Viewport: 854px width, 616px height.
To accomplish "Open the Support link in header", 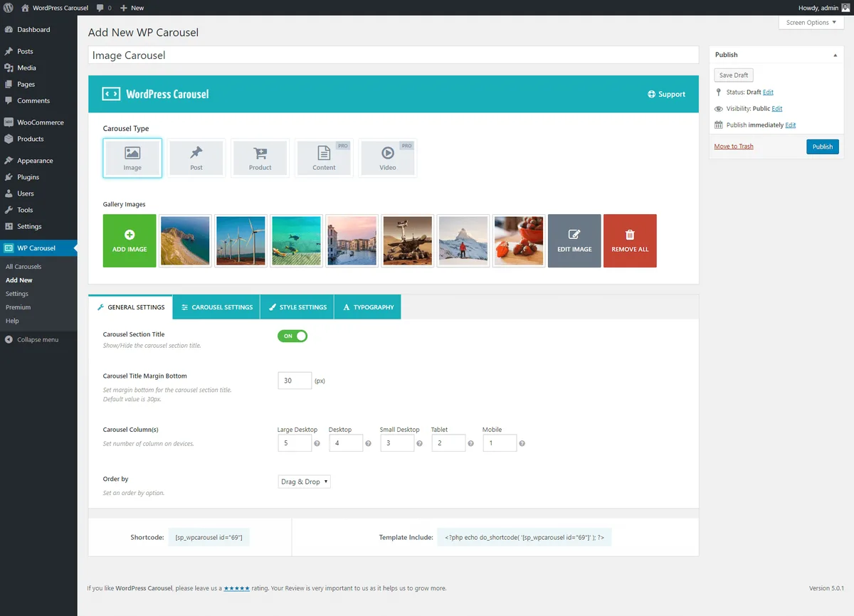I will (667, 94).
